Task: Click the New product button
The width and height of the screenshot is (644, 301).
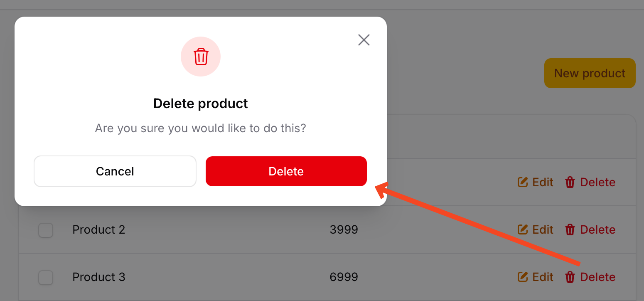Action: pos(590,73)
